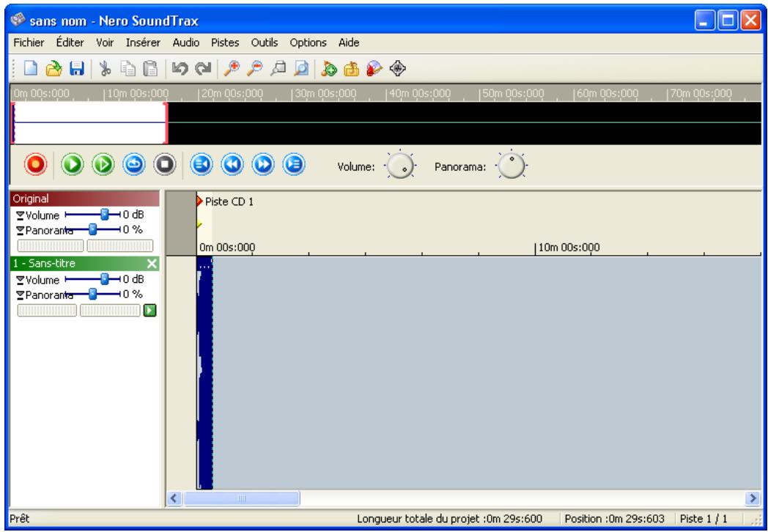Click the Sans-titre track Panorama slider handle
Screen dimensions: 768x532
pos(92,294)
